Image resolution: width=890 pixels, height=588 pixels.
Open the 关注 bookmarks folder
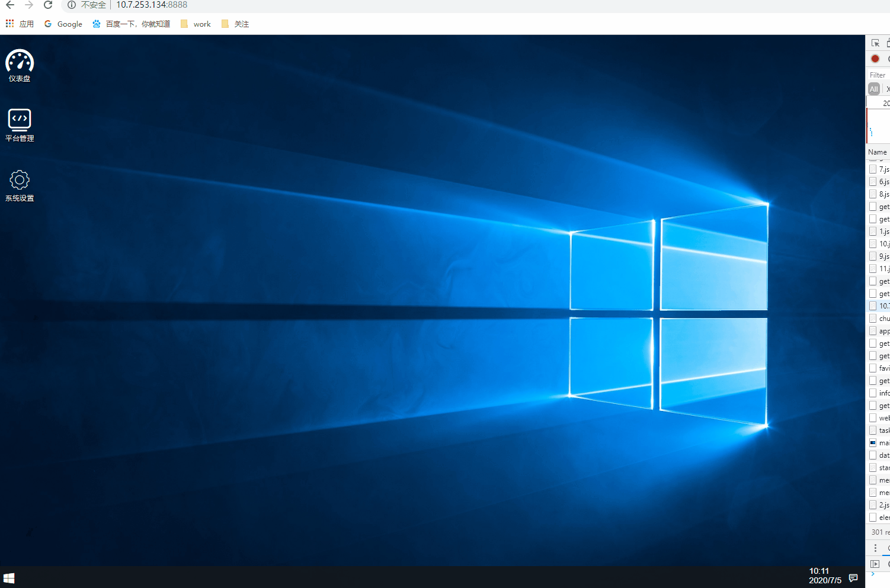pos(235,24)
